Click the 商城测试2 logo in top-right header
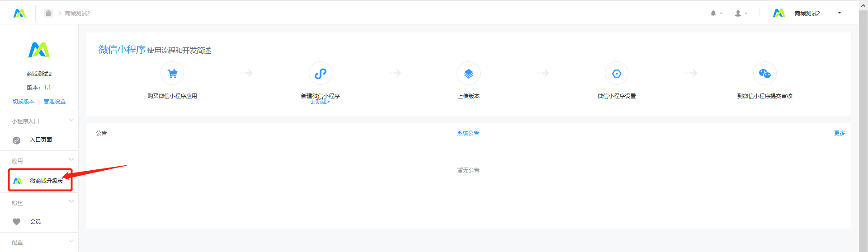Screen dimensions: 868x252 (779, 13)
